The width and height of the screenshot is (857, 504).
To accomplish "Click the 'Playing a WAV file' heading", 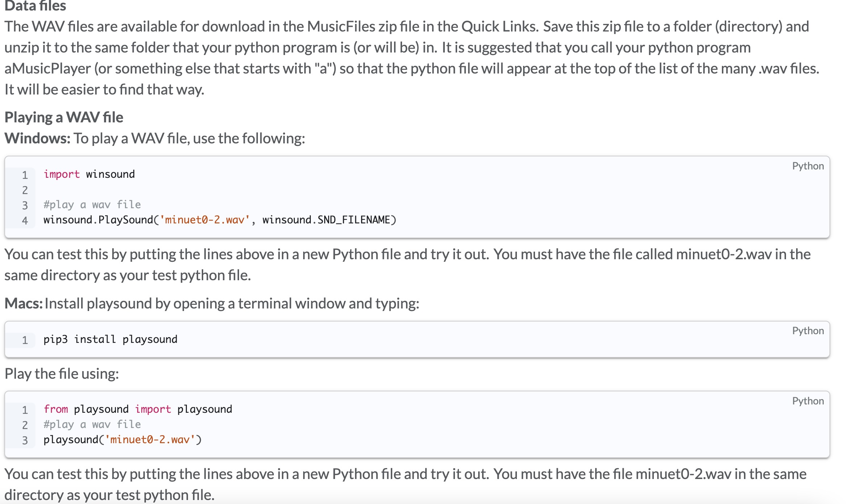I will tap(64, 117).
